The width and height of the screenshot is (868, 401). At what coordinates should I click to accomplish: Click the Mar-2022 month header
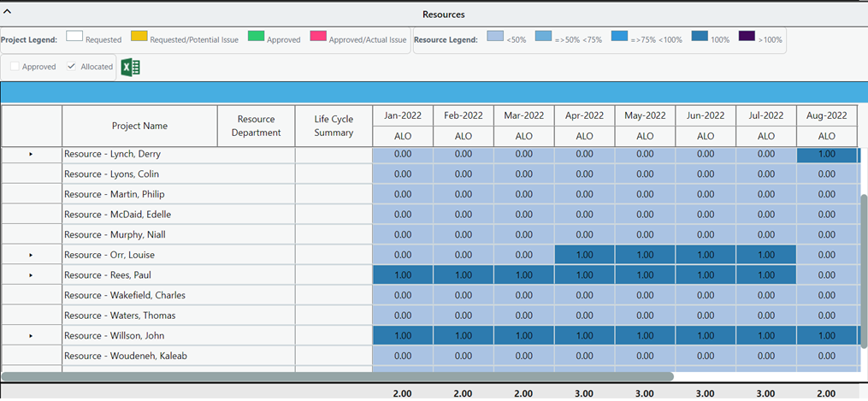(523, 115)
